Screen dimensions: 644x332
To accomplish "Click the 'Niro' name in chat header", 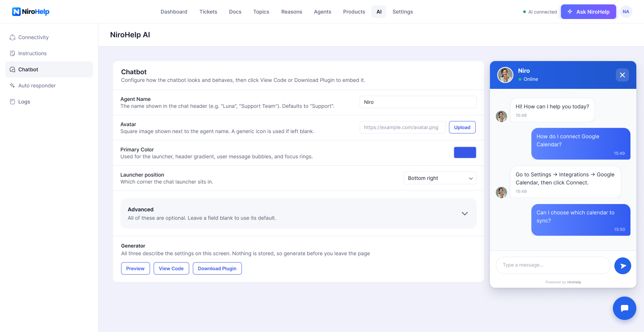I will coord(524,71).
